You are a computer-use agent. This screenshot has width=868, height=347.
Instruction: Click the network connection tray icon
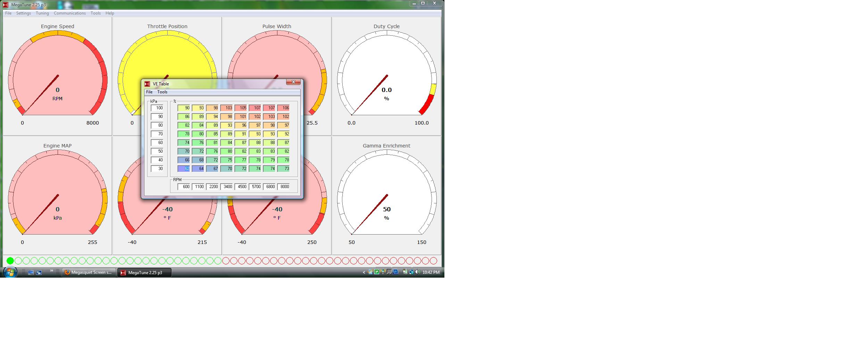click(x=411, y=272)
